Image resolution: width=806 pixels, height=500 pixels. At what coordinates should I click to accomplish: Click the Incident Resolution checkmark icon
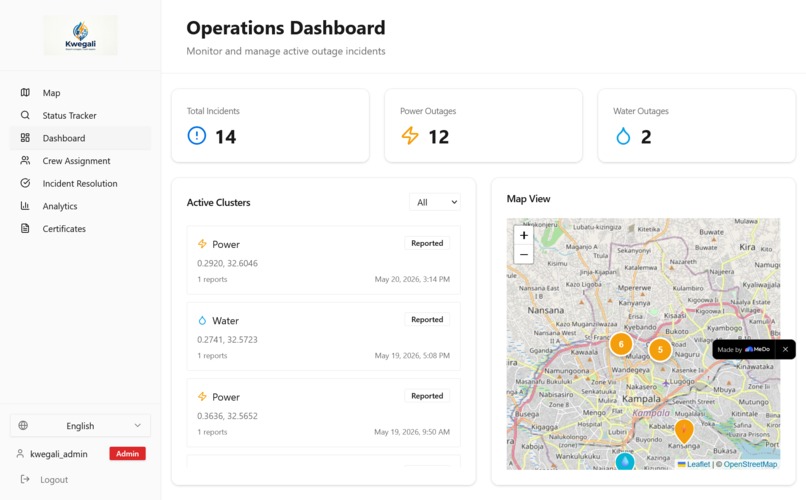(25, 183)
